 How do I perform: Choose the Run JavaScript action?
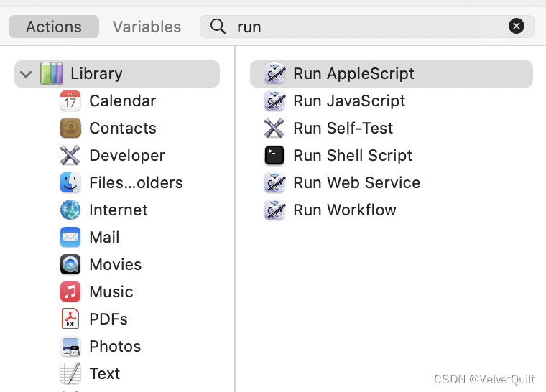tap(349, 101)
